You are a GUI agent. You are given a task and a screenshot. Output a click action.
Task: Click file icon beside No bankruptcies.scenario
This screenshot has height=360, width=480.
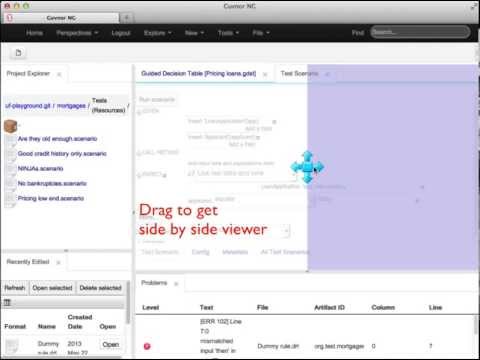pos(11,184)
